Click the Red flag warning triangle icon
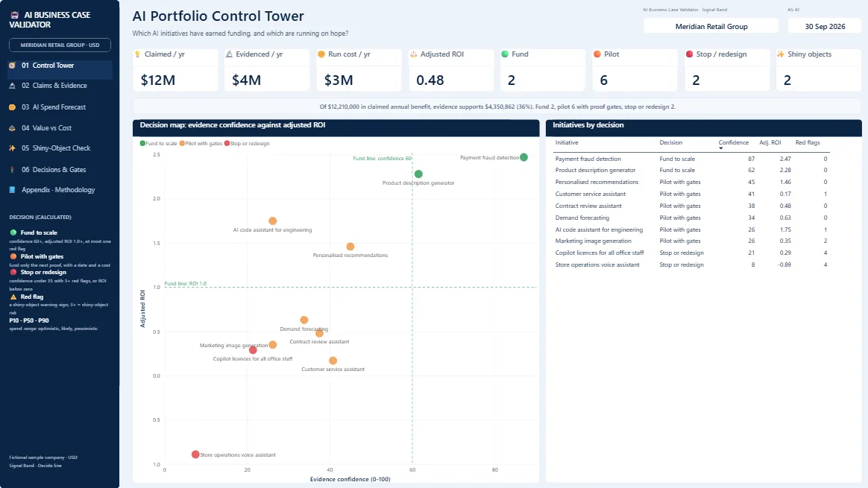This screenshot has width=868, height=488. 13,297
